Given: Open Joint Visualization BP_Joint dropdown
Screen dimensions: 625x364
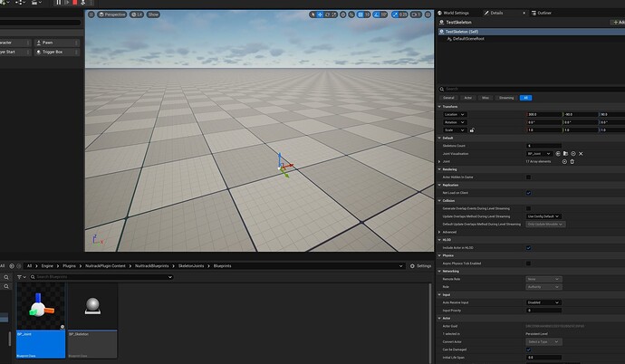Looking at the screenshot, I should pyautogui.click(x=541, y=154).
